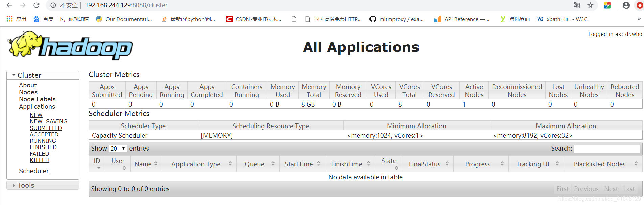Viewport: 644px width, 205px height.
Task: Sort table by Progress column
Action: [481, 164]
